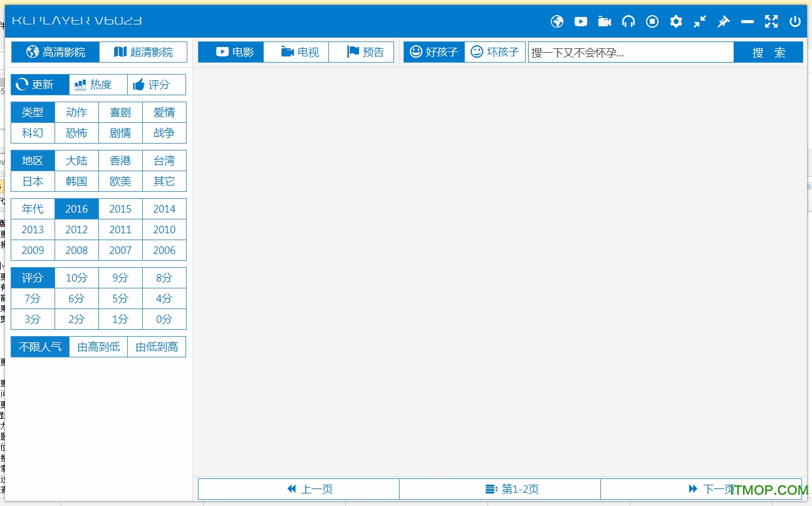Filter by year 2006
Screen dimensions: 812x506
point(164,250)
